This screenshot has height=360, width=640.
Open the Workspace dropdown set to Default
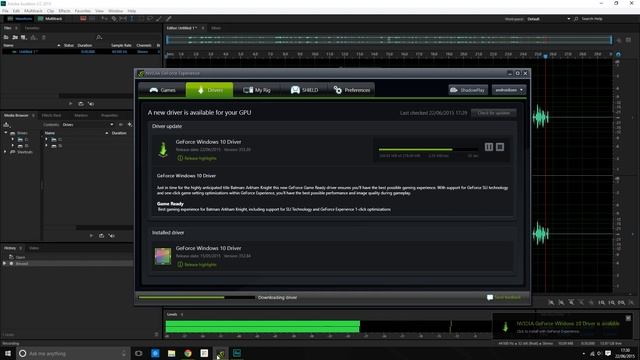(548, 19)
